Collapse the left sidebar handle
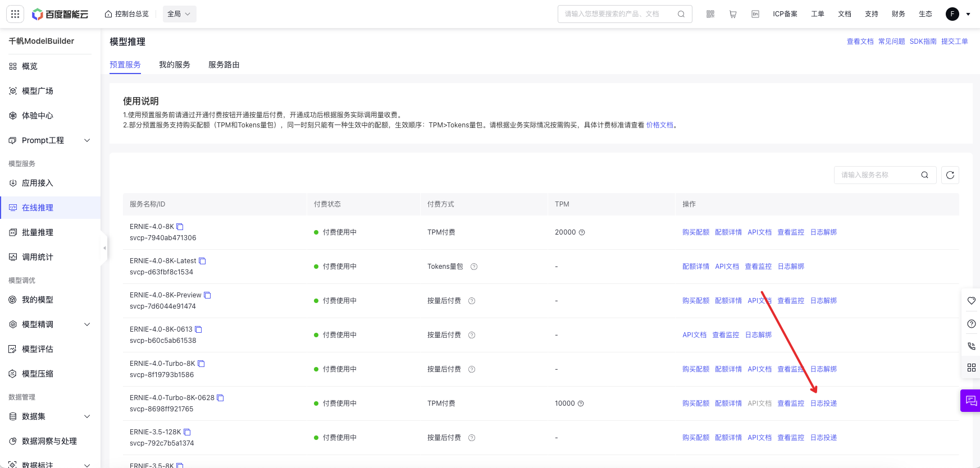Viewport: 980px width, 468px height. [x=104, y=248]
